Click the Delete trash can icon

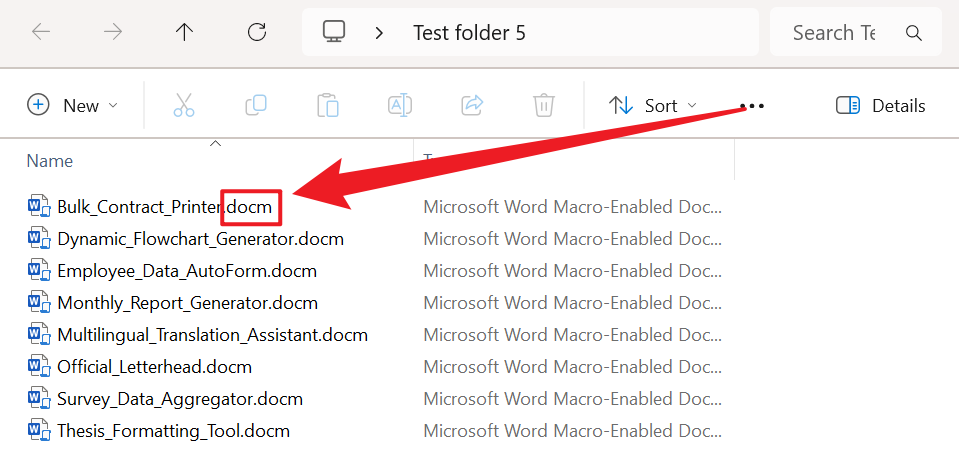tap(544, 106)
